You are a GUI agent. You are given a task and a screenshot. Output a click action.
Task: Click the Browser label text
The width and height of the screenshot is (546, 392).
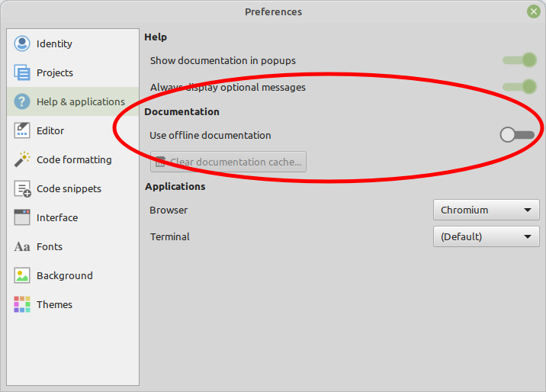click(169, 210)
